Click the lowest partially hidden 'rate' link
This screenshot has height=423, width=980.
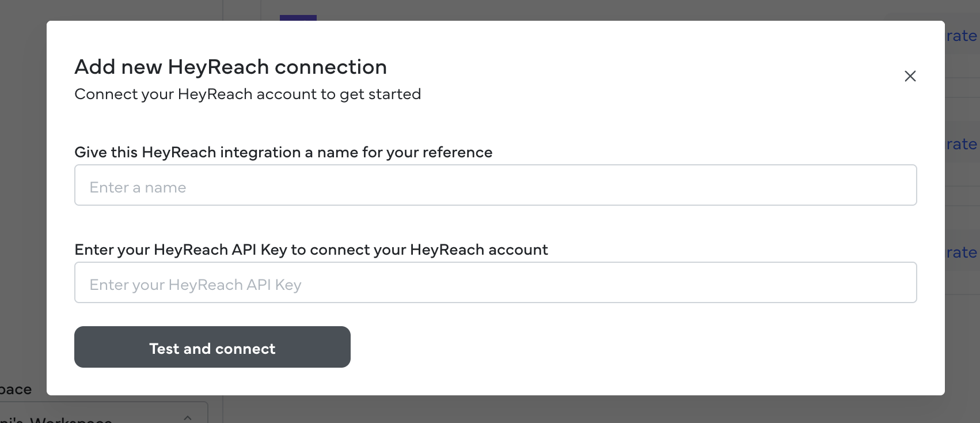pos(962,252)
